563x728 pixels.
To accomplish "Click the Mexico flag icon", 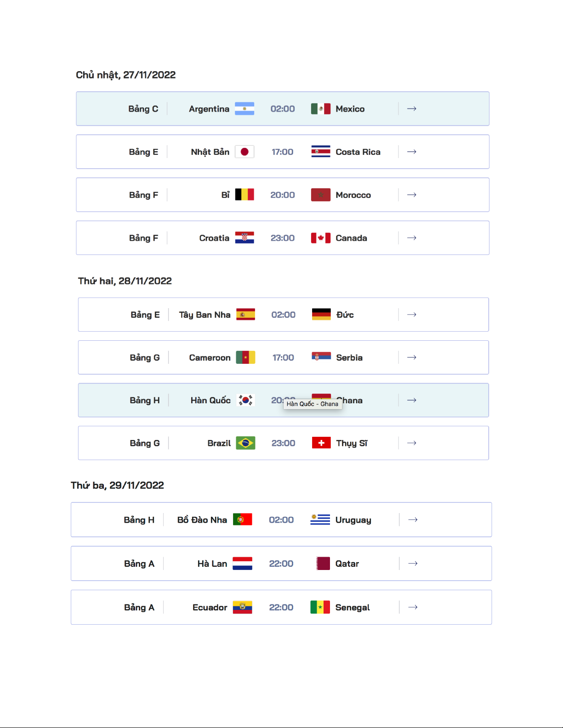I will click(x=320, y=109).
